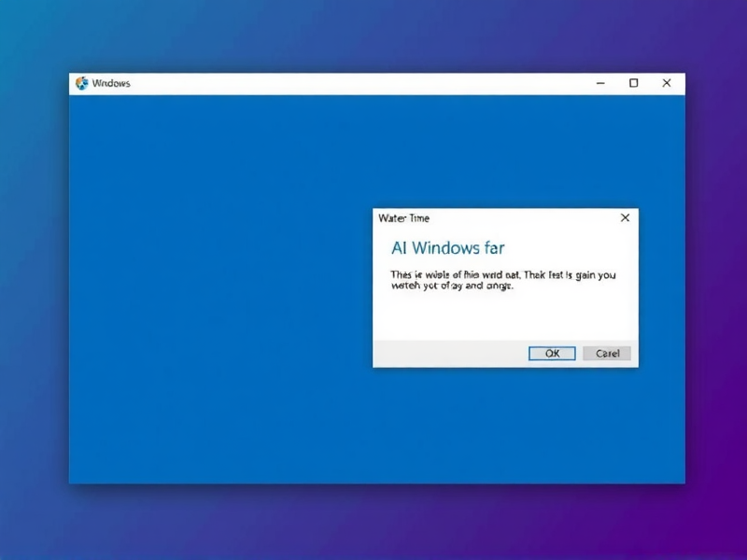Click the maximize icon on the main window
Image resolution: width=747 pixels, height=560 pixels.
[x=633, y=83]
